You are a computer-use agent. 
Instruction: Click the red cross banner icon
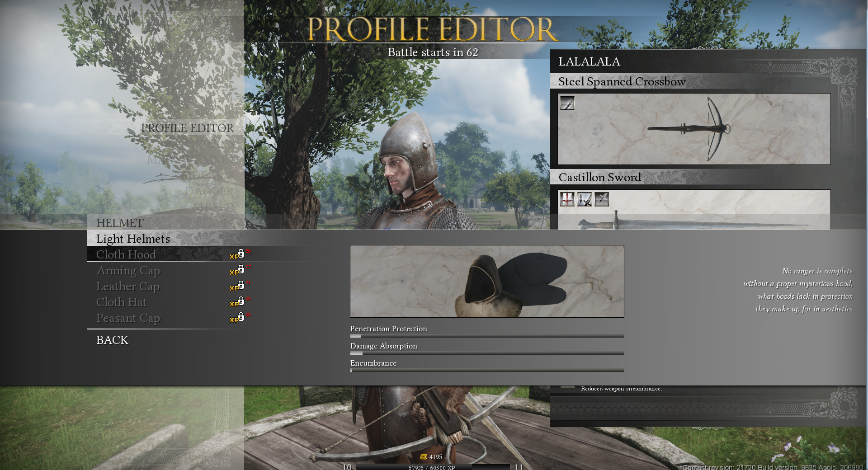[567, 199]
